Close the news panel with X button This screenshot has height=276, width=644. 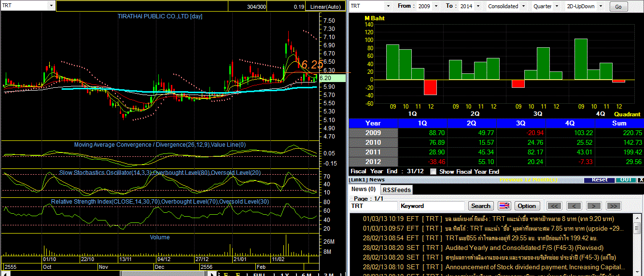[641, 179]
